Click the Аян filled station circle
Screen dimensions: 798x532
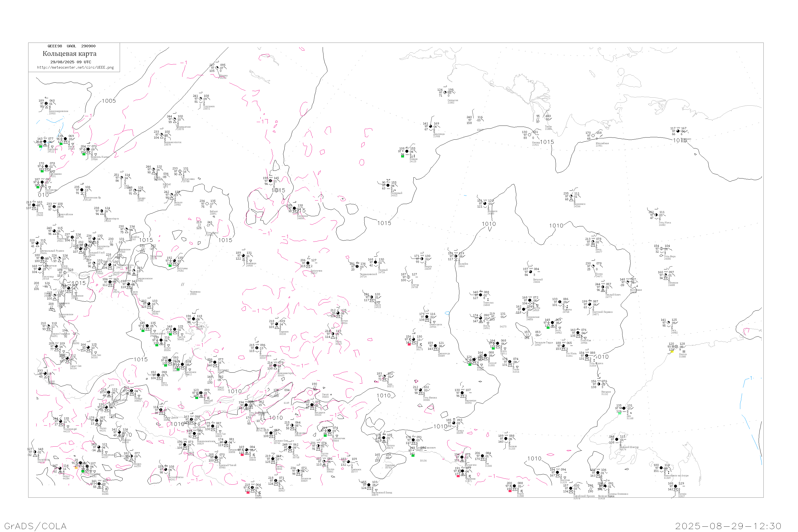pyautogui.click(x=624, y=408)
